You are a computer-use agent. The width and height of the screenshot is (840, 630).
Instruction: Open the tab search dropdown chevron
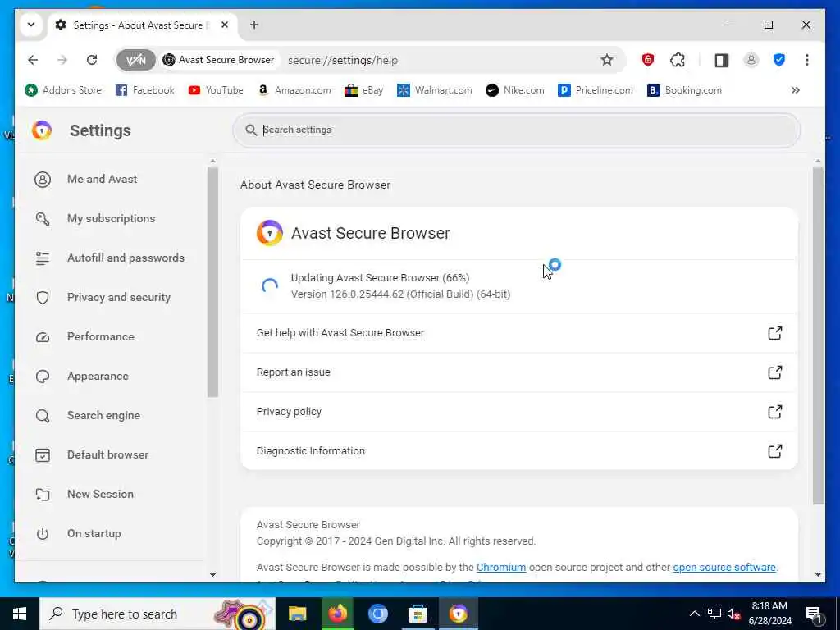(31, 25)
